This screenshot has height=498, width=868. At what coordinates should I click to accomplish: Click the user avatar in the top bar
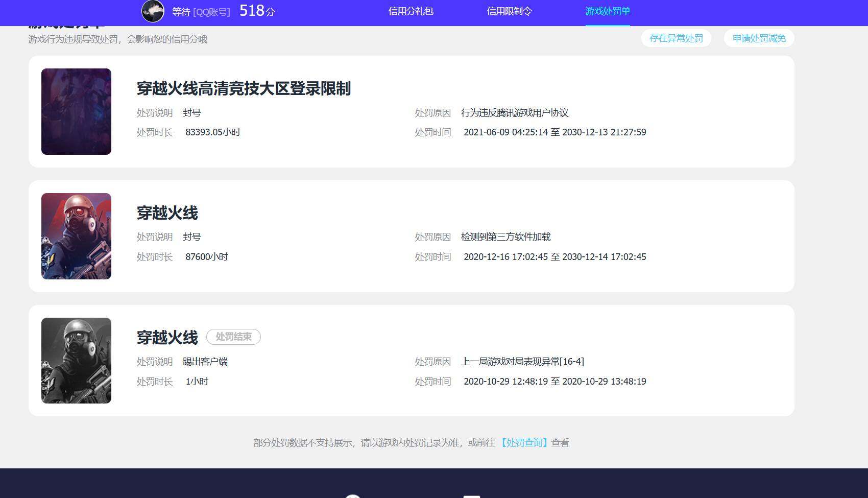tap(153, 11)
